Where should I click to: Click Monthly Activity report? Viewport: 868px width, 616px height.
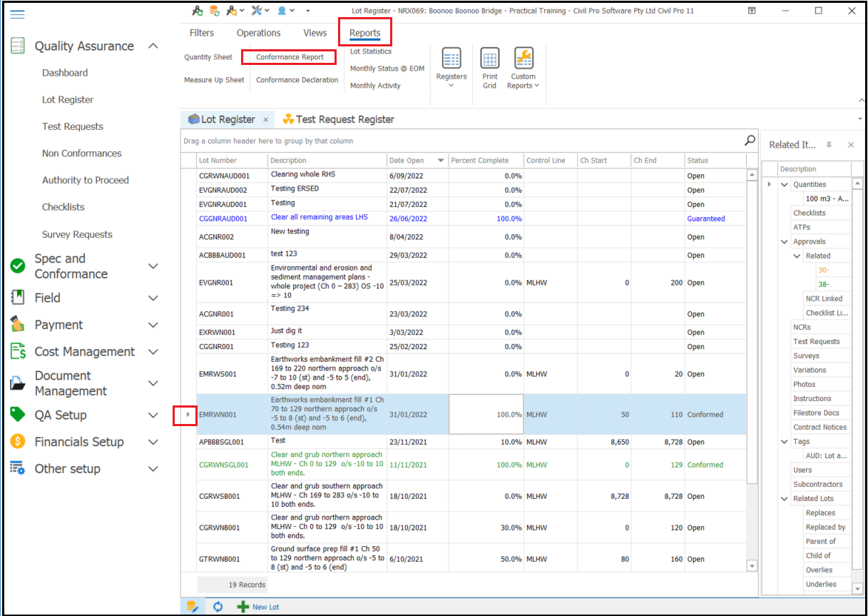tap(375, 86)
